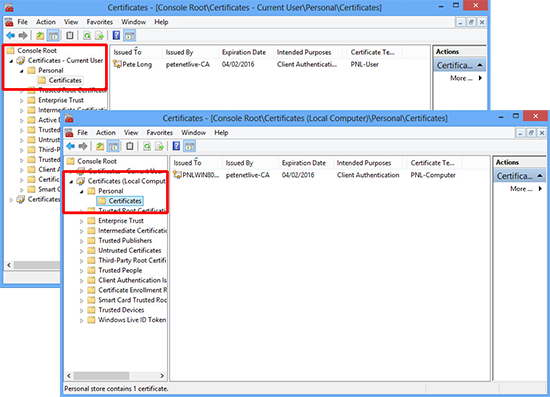The height and width of the screenshot is (397, 550).
Task: Expand Enterprise Trust in Current User window
Action: click(x=21, y=101)
